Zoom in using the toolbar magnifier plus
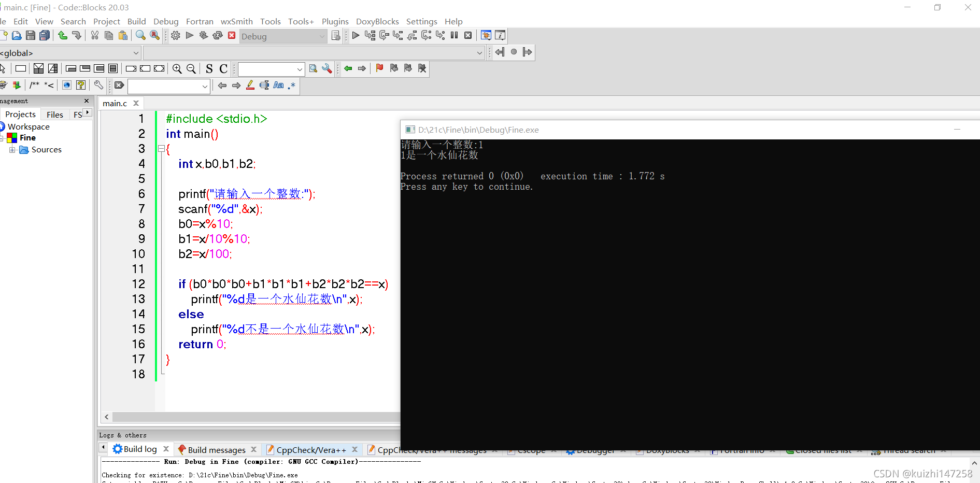The width and height of the screenshot is (980, 483). [x=177, y=68]
